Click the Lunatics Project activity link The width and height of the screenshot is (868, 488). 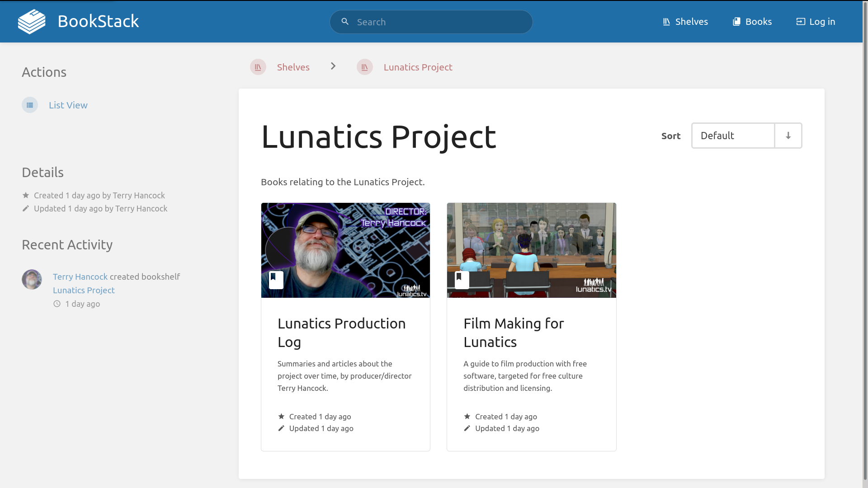[x=84, y=290]
